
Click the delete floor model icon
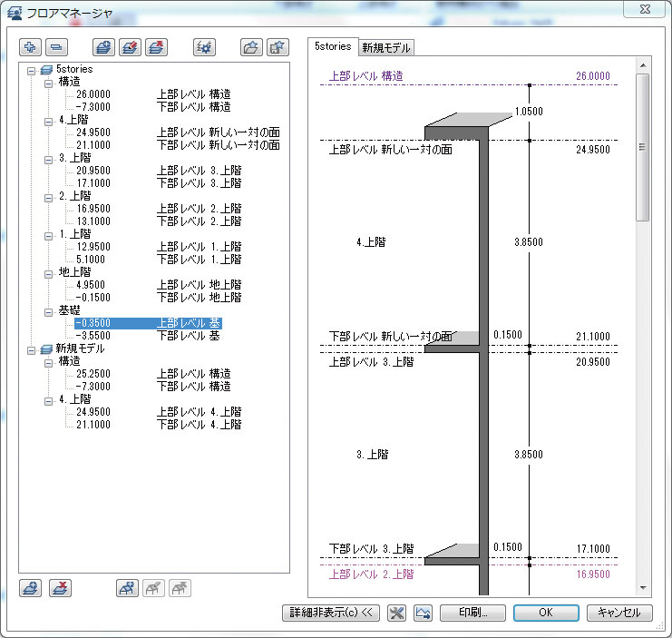point(157,47)
